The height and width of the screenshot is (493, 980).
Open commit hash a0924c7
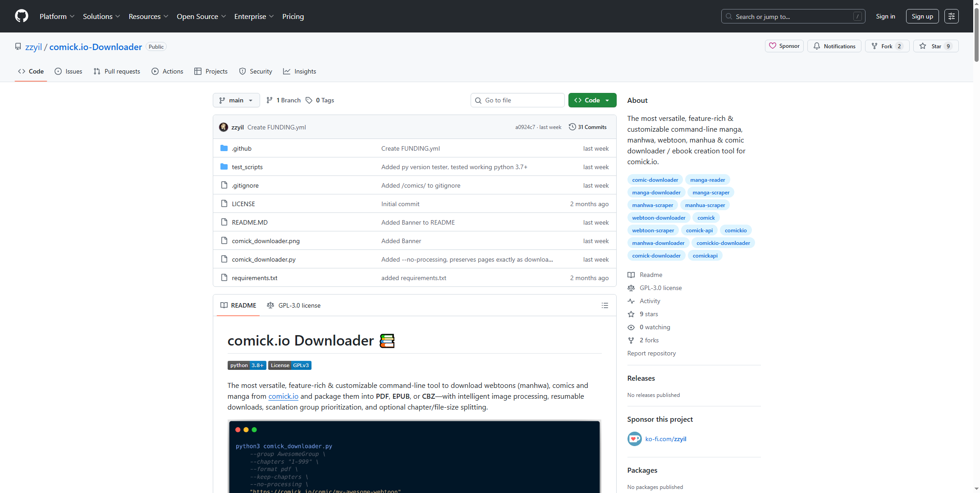click(525, 127)
